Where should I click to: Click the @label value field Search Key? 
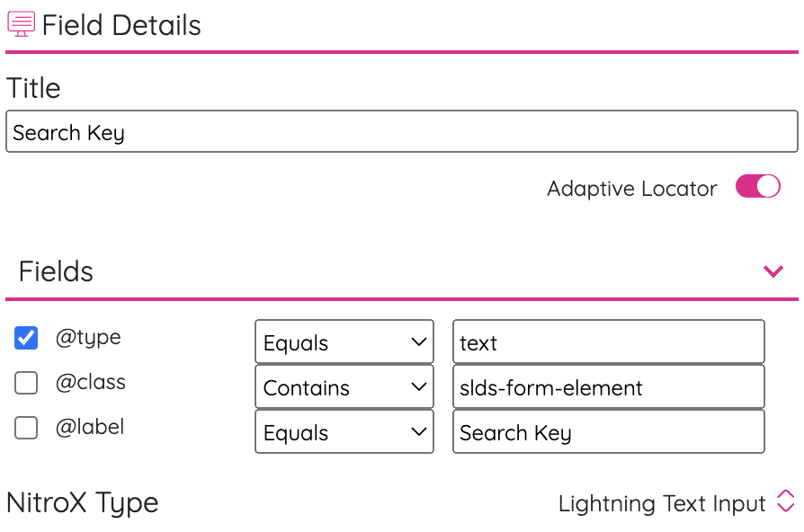[x=609, y=432]
